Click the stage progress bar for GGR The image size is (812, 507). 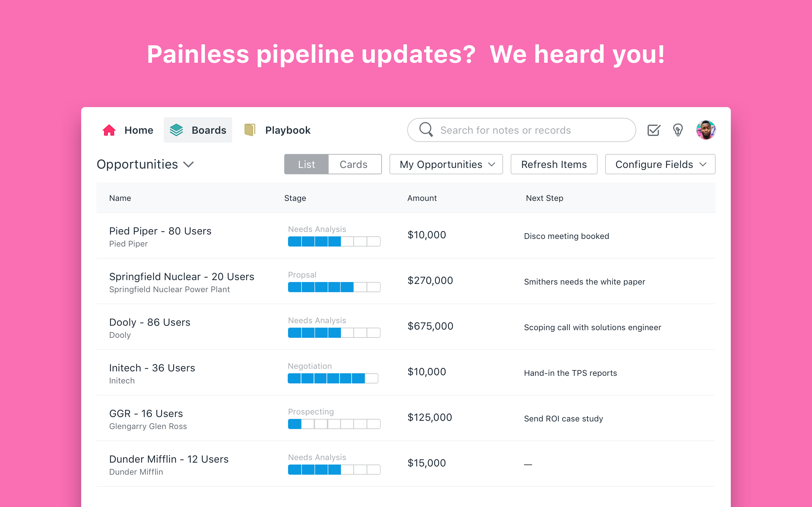point(334,424)
